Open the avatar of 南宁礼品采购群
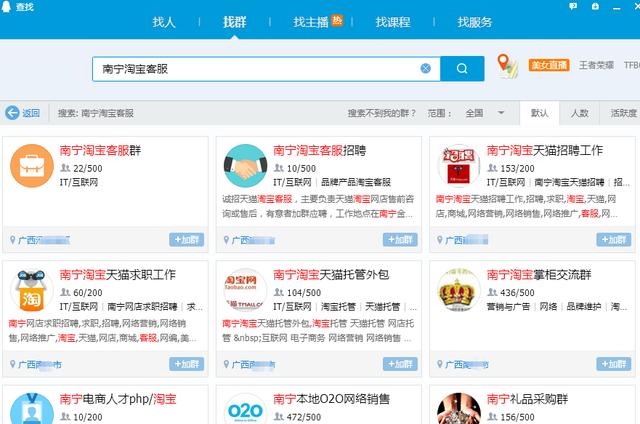 pos(459,408)
